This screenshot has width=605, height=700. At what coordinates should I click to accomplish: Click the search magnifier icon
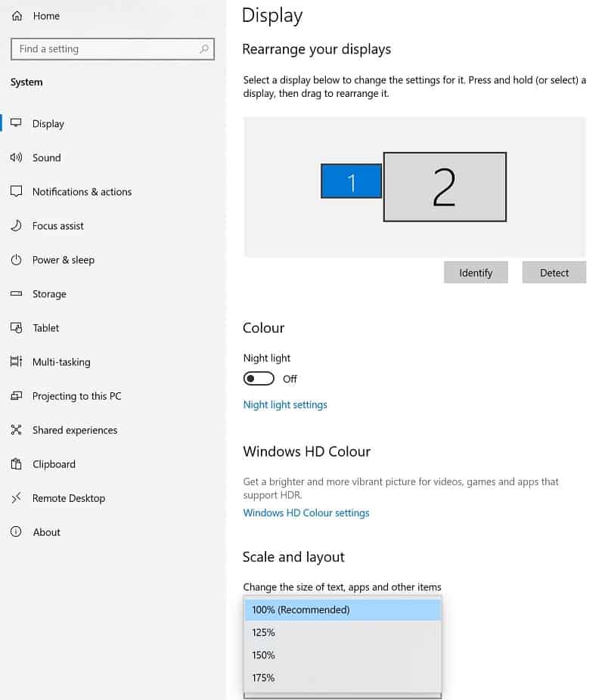click(x=204, y=48)
